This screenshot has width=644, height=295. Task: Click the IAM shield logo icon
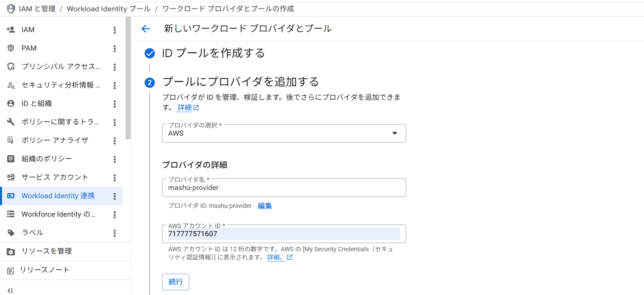[11, 9]
